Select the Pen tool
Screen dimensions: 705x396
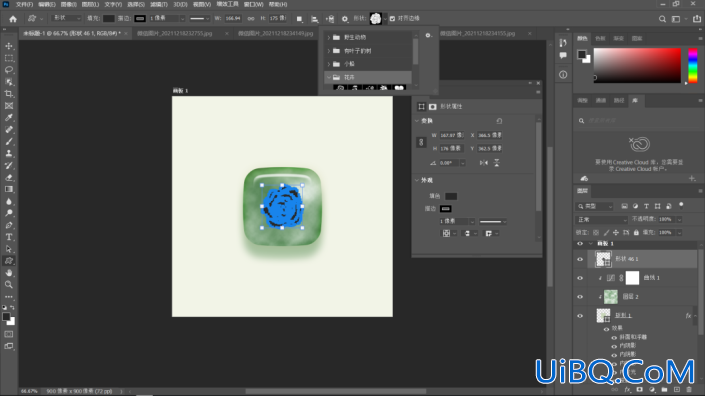click(x=9, y=225)
